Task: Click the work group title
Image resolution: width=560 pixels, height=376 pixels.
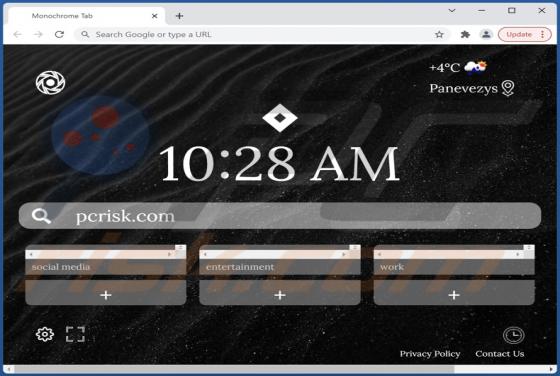Action: (392, 267)
